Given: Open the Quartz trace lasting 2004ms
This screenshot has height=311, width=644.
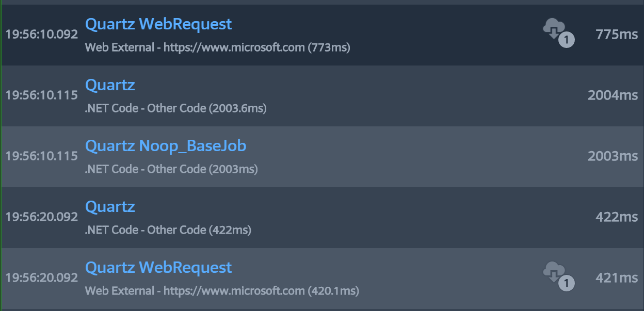Looking at the screenshot, I should [110, 85].
